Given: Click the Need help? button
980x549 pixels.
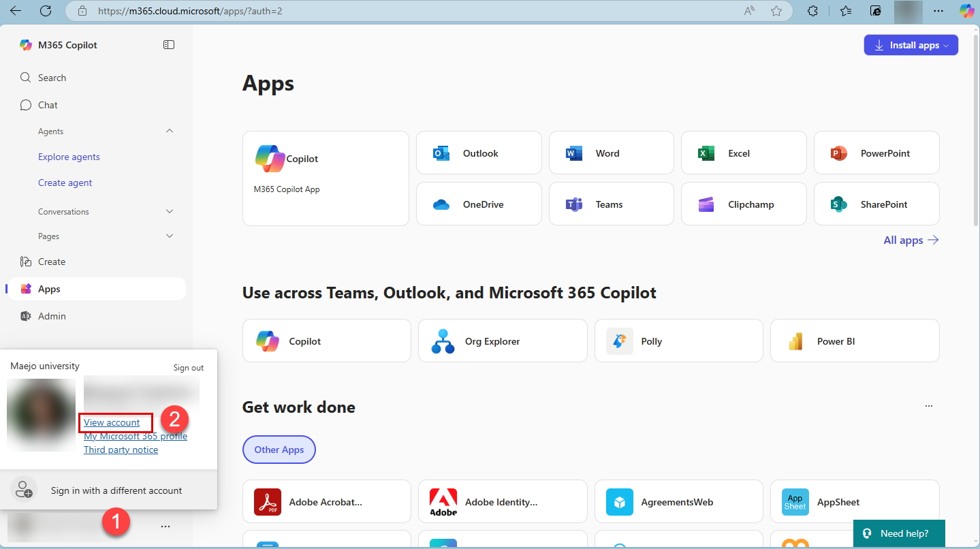Looking at the screenshot, I should click(x=899, y=533).
